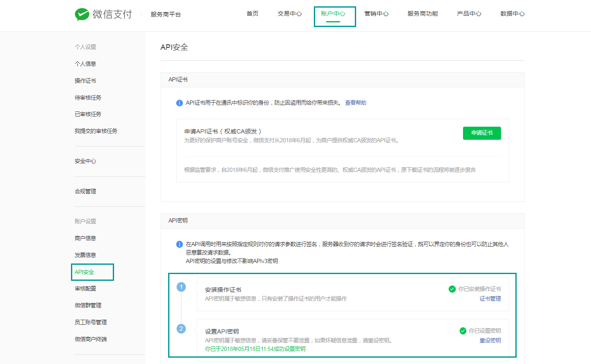Screen dimensions: 591x364
Task: Open 待审核任务 sidebar item
Action: click(88, 98)
